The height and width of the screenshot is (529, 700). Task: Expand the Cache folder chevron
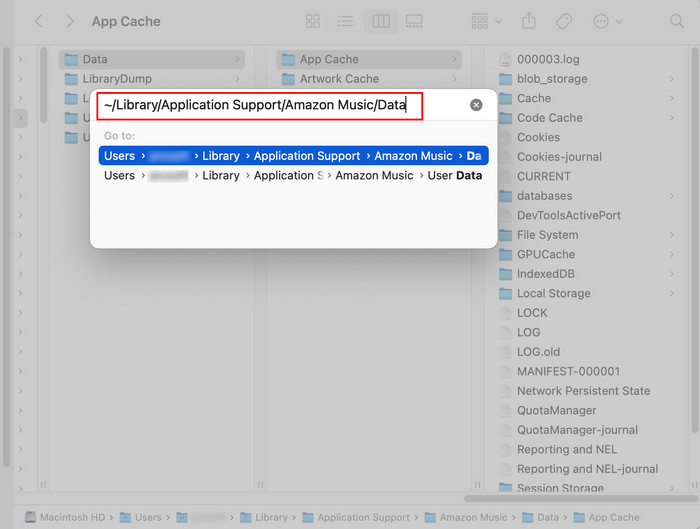pos(671,98)
